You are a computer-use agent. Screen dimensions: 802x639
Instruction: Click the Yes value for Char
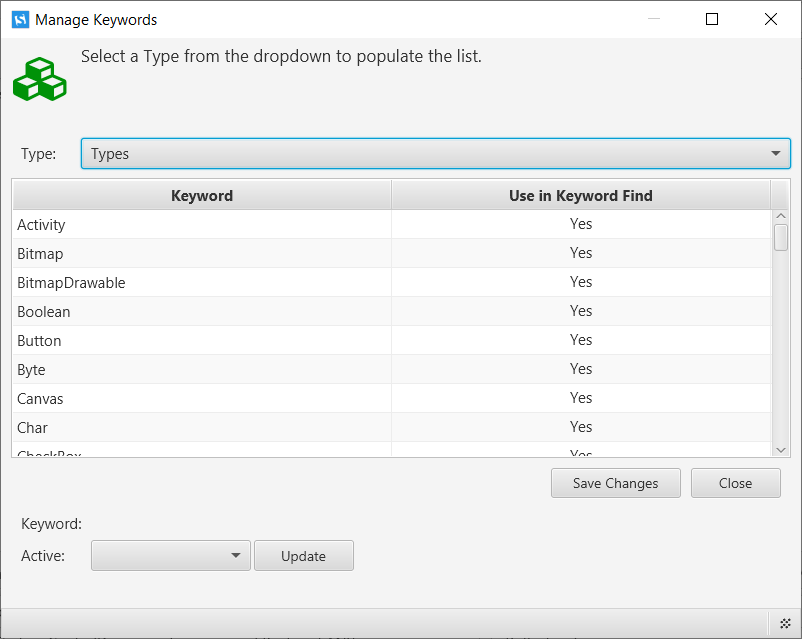point(581,427)
